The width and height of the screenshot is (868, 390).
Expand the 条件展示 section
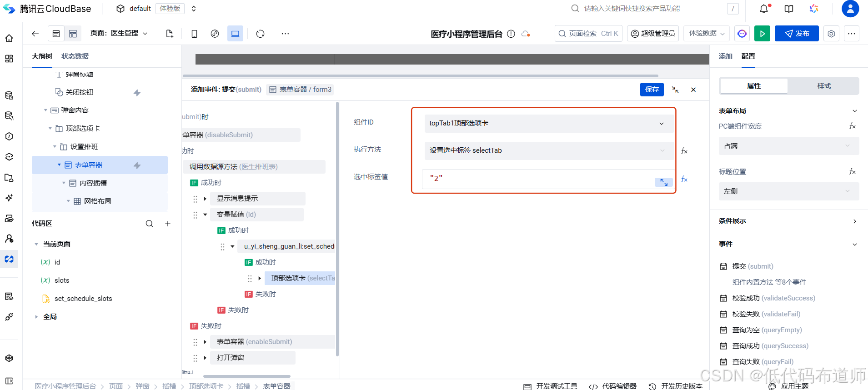[x=854, y=221]
